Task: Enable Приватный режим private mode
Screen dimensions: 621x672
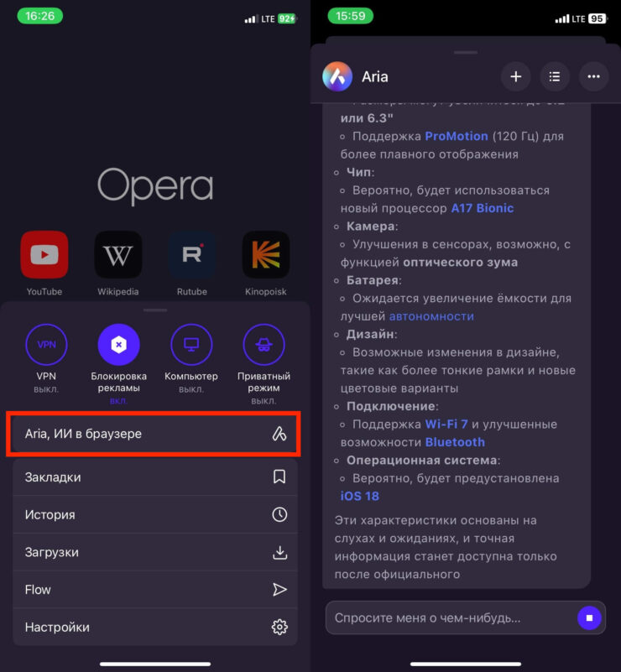Action: click(x=264, y=344)
